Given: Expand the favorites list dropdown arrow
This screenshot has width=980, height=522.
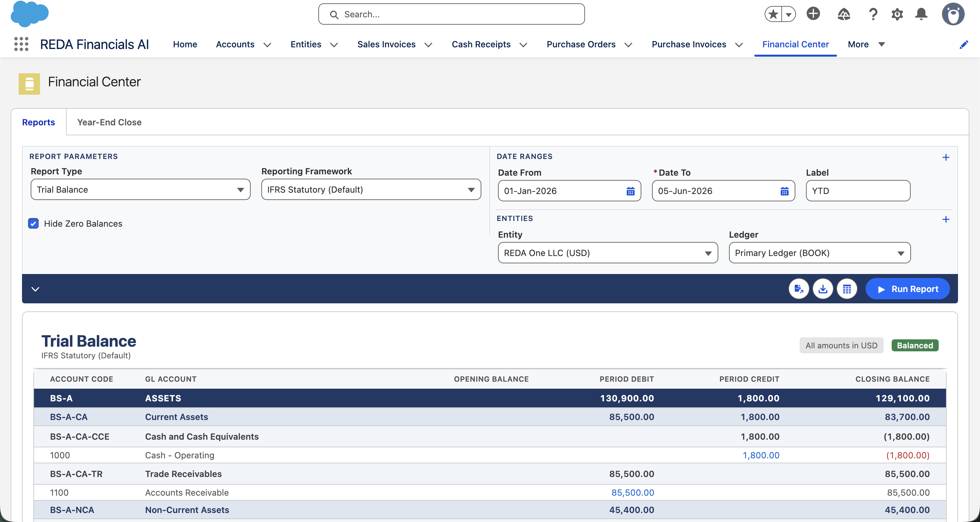Looking at the screenshot, I should [789, 14].
